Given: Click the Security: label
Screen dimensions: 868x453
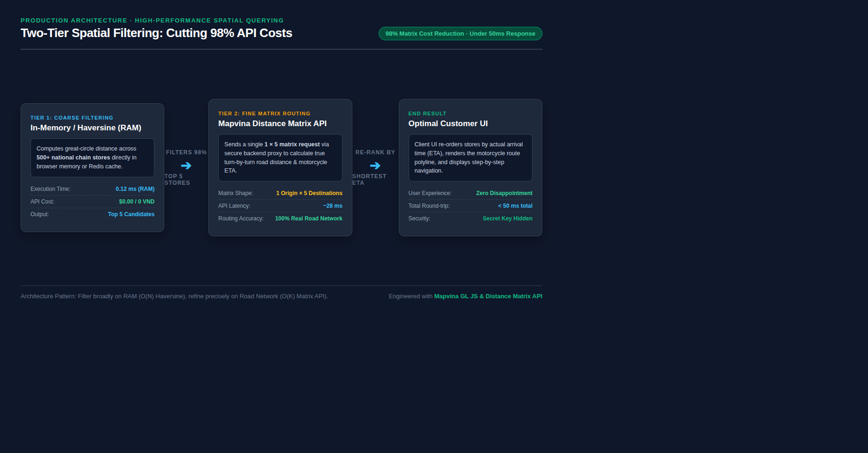Looking at the screenshot, I should pos(419,219).
